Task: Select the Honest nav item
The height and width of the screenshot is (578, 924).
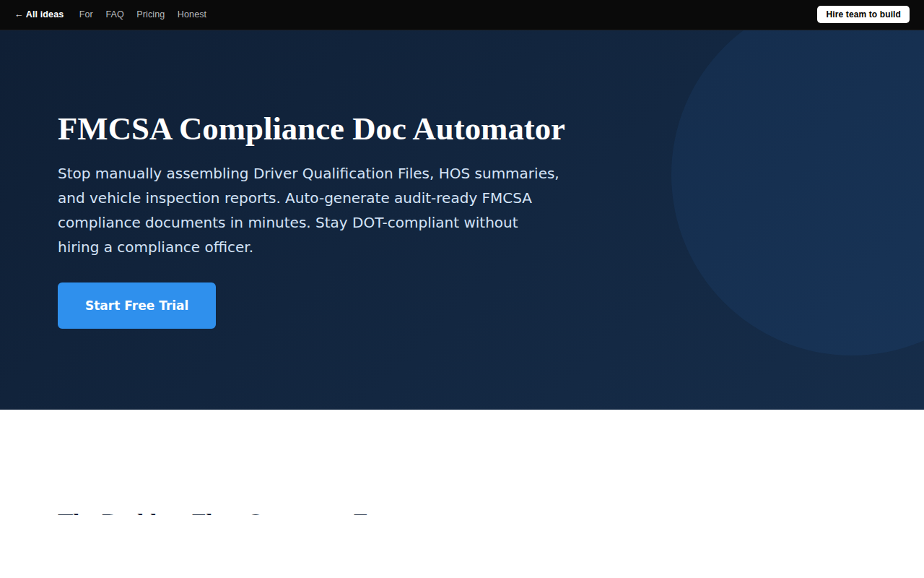Action: click(192, 14)
